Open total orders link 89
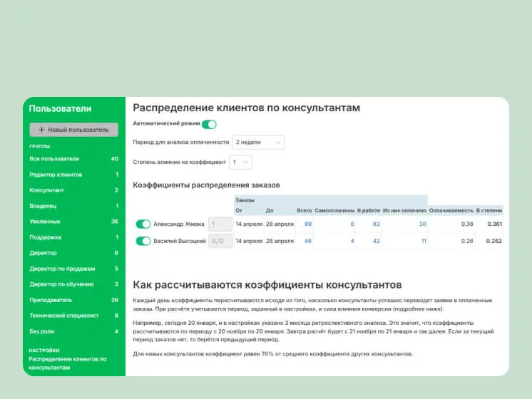Screen dimensions: 532x399 coord(308,224)
